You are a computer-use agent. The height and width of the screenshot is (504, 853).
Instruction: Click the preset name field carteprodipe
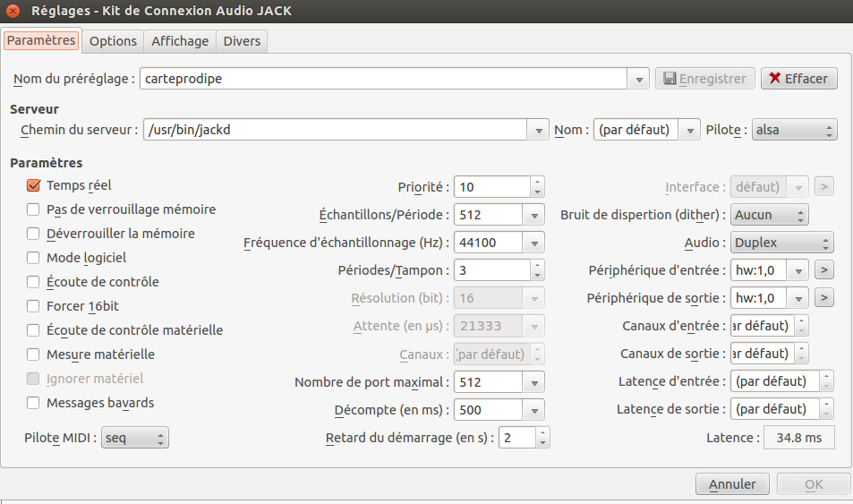383,79
